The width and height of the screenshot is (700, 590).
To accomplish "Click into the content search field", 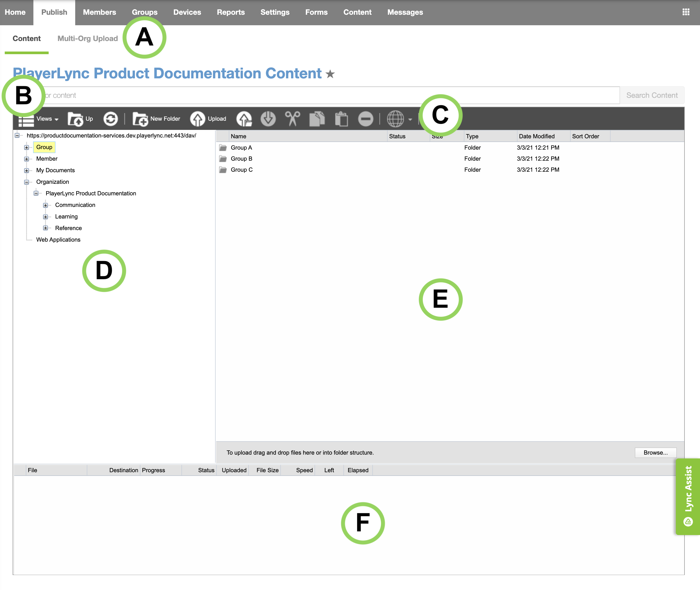I will 316,95.
